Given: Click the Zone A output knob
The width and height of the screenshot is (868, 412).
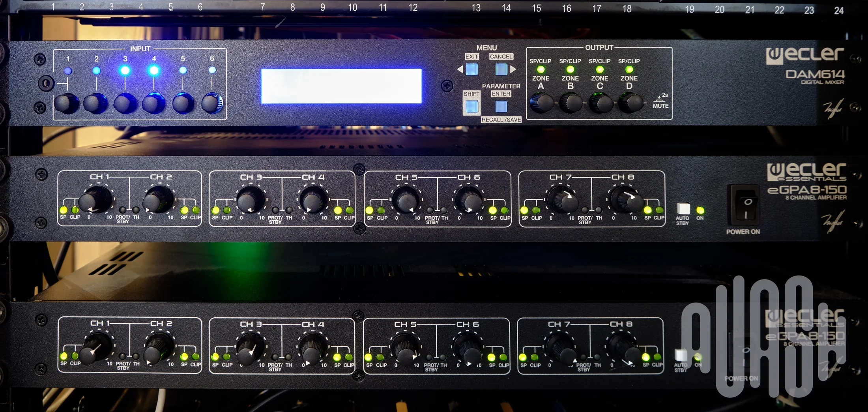Looking at the screenshot, I should coord(541,103).
